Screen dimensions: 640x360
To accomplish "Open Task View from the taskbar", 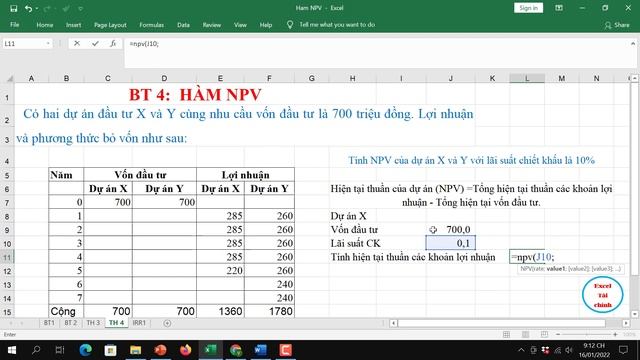I will pyautogui.click(x=60, y=350).
